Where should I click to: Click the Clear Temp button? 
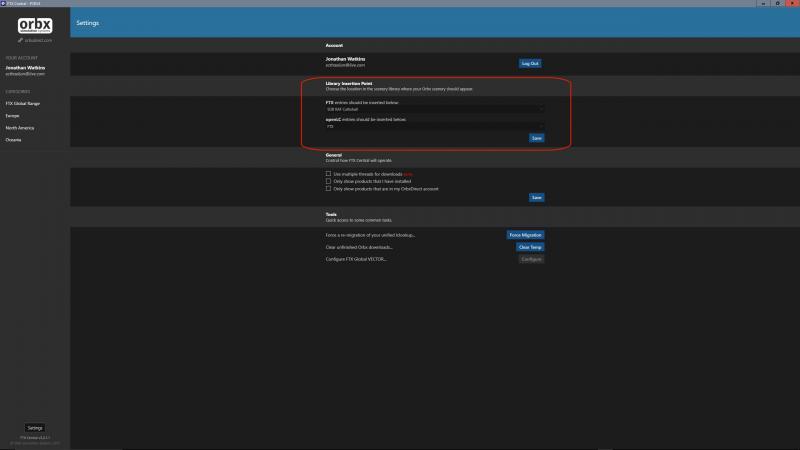530,247
